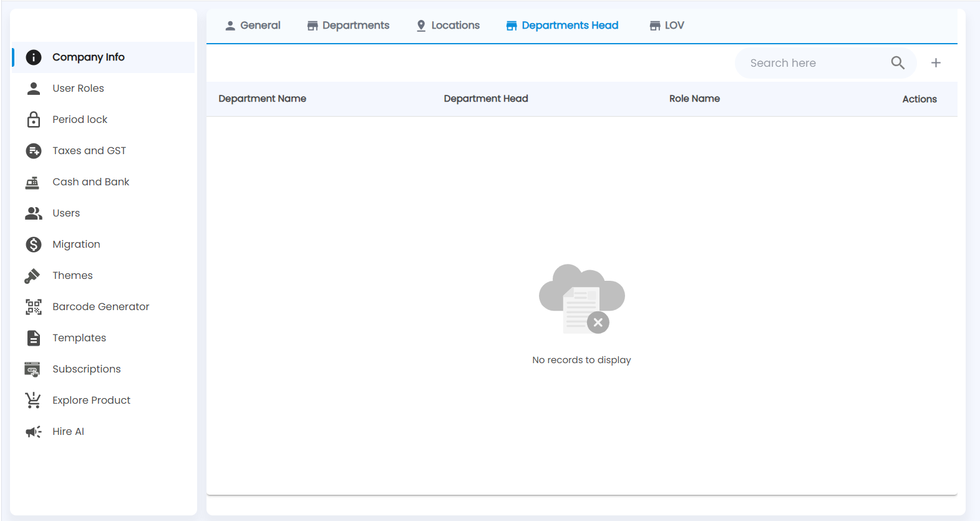Click the General tab person icon
This screenshot has height=521, width=980.
coord(230,26)
